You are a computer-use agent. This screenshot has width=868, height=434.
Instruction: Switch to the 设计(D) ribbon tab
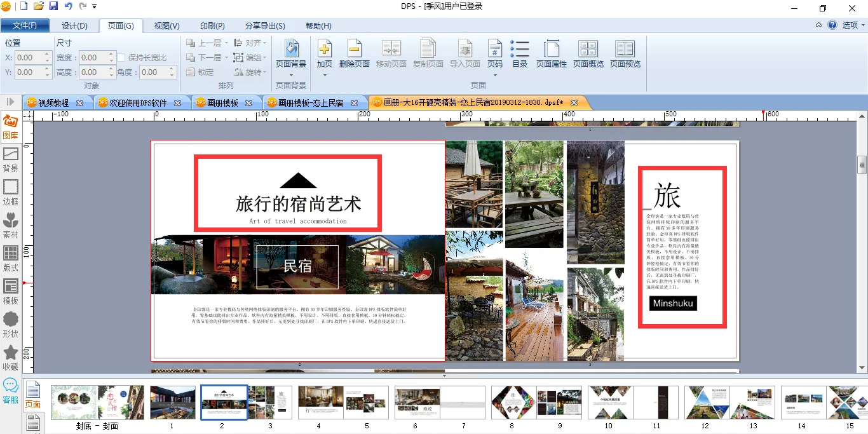click(x=74, y=26)
